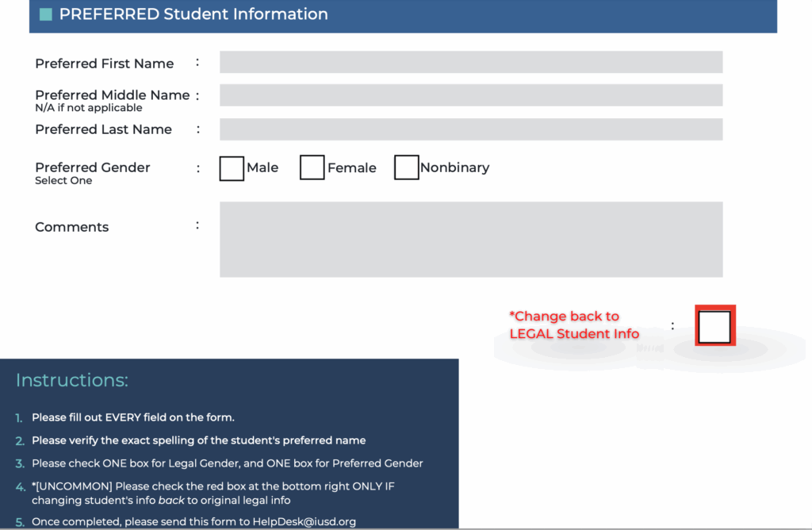Click the Preferred Gender label
The height and width of the screenshot is (530, 812).
pyautogui.click(x=93, y=167)
